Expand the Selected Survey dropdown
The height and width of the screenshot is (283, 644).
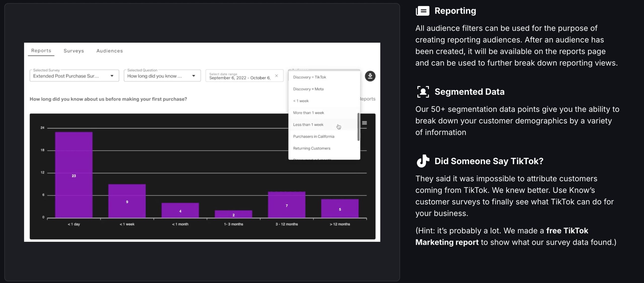click(112, 76)
